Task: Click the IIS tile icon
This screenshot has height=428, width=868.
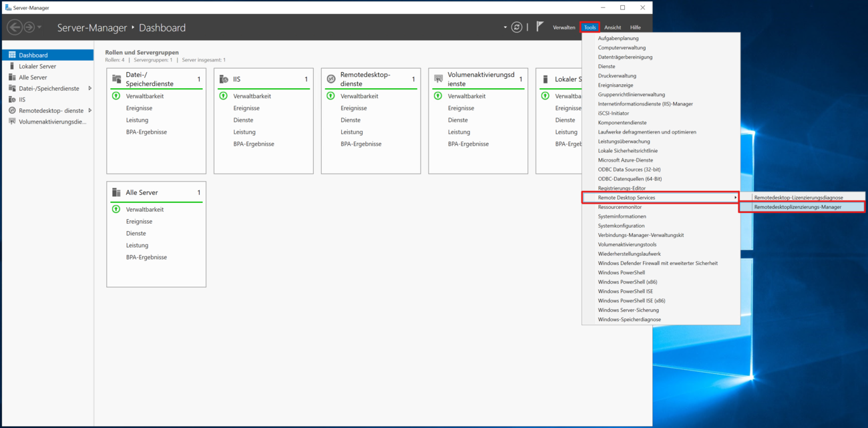Action: click(224, 79)
